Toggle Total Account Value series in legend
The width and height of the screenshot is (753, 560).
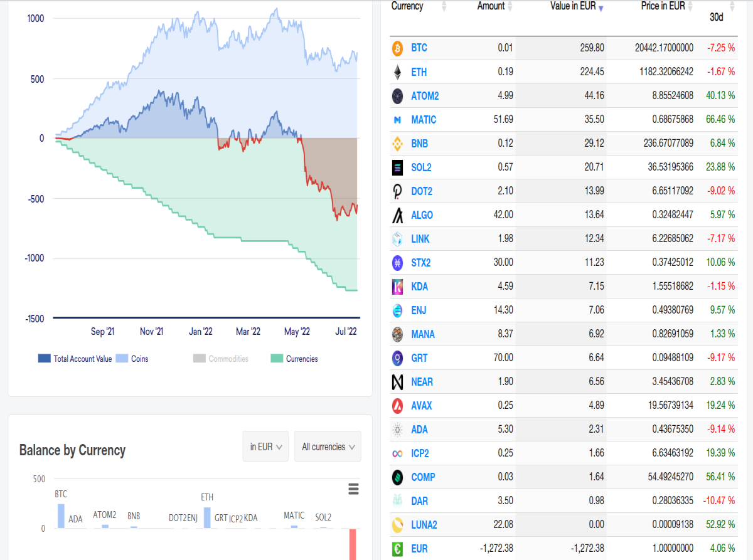tap(75, 359)
